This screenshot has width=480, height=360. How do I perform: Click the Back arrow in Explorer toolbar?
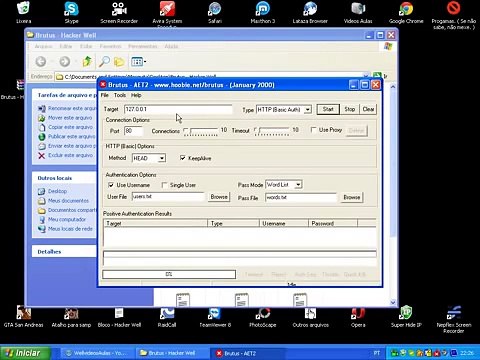click(41, 61)
